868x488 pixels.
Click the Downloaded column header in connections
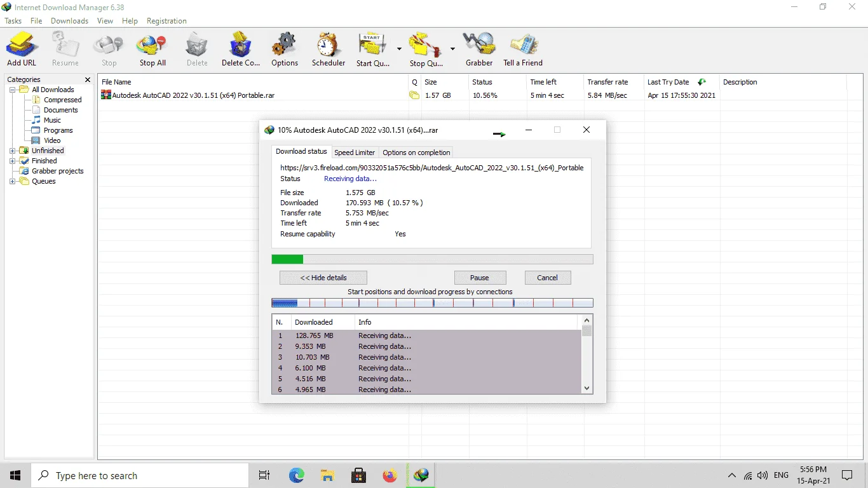click(322, 322)
